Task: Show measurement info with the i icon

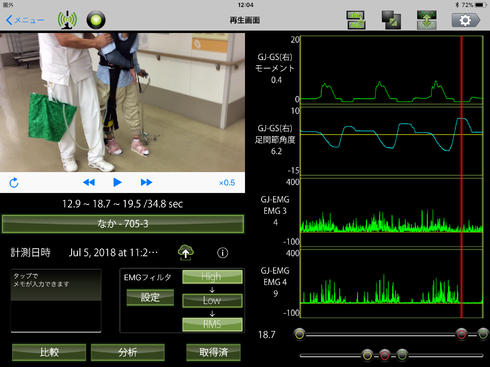Action: pyautogui.click(x=223, y=253)
